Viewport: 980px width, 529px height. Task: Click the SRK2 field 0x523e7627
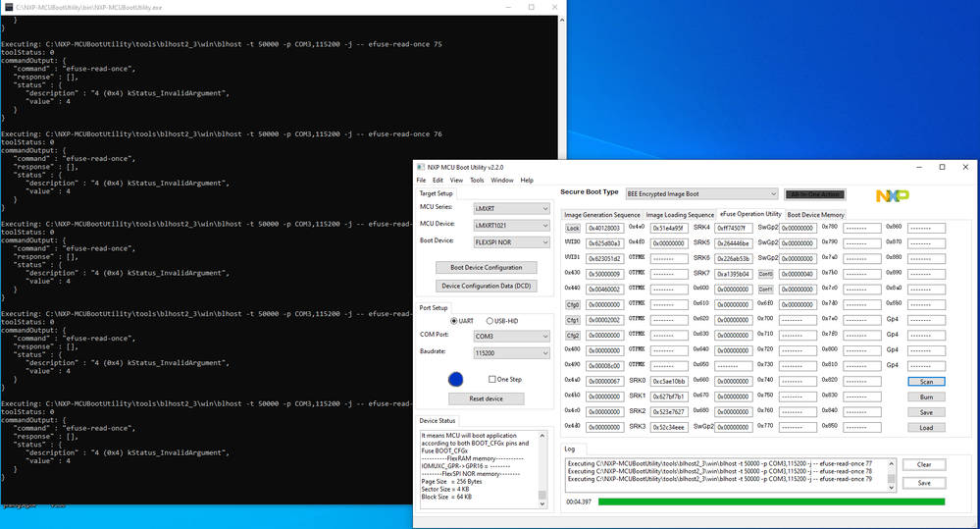[x=669, y=411]
